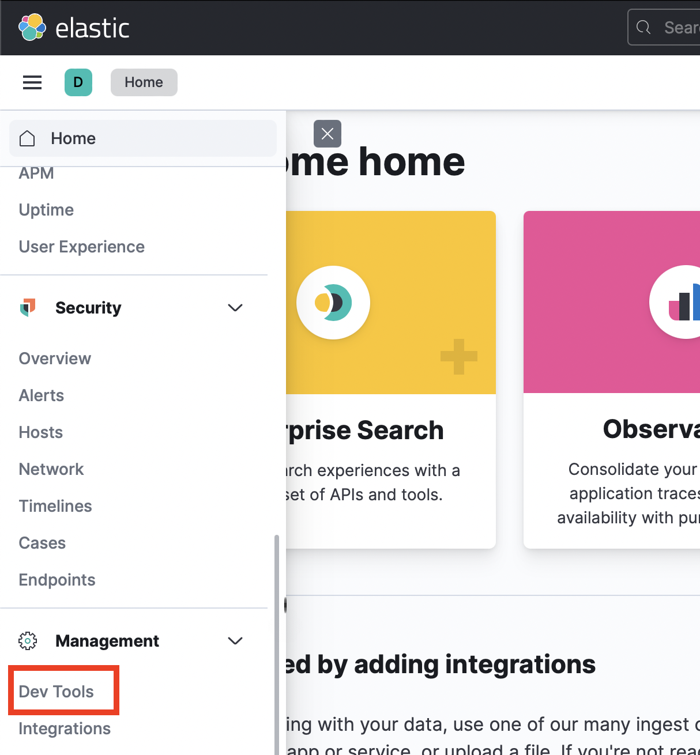
Task: Open the Observability card title
Action: pos(652,429)
